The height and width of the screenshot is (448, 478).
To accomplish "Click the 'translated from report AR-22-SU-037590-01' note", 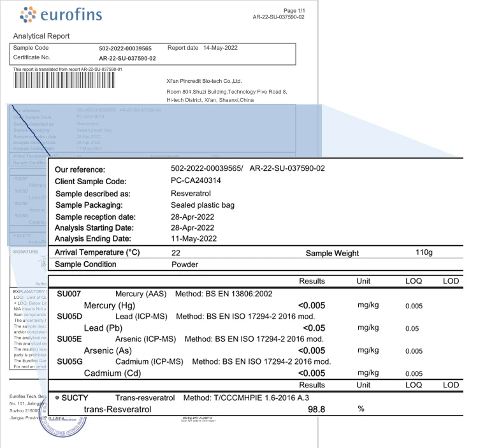I will pos(68,69).
